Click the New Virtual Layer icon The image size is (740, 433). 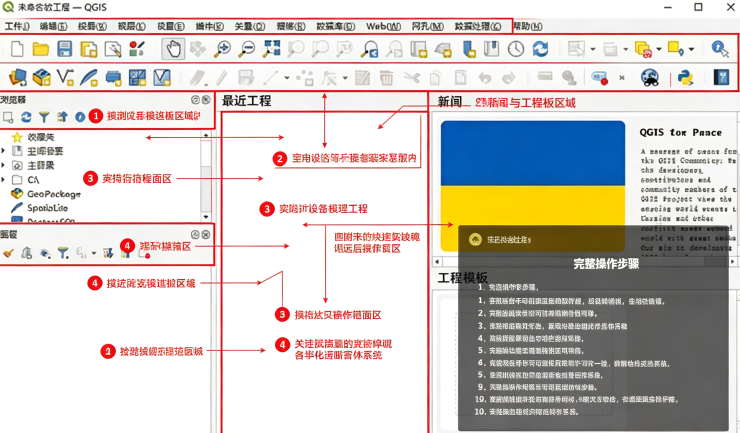(x=161, y=77)
